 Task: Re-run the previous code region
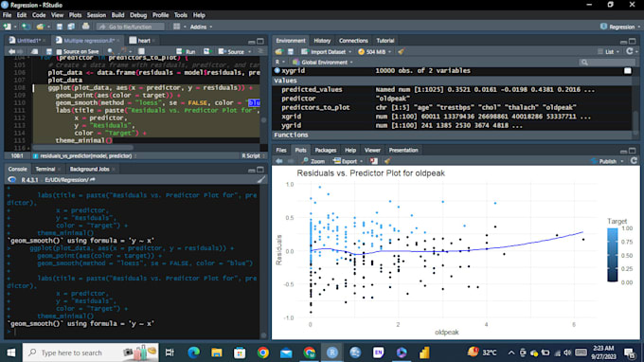206,52
